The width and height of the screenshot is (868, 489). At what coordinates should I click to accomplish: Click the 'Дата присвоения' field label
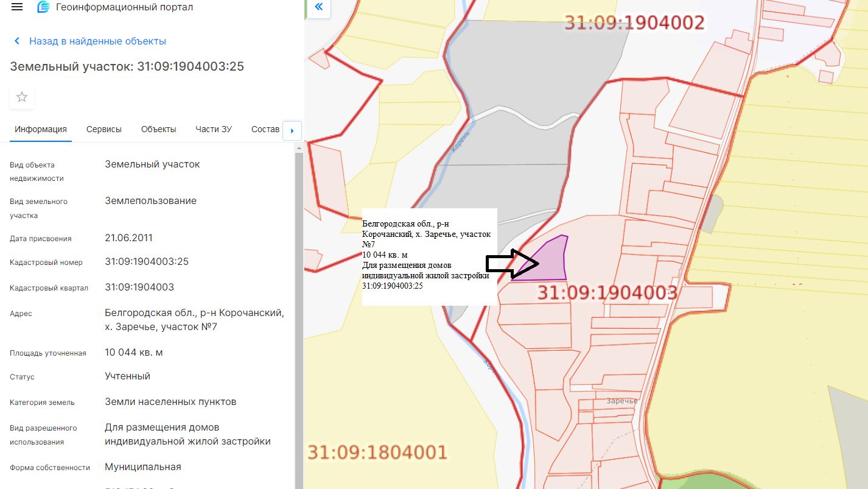click(41, 239)
